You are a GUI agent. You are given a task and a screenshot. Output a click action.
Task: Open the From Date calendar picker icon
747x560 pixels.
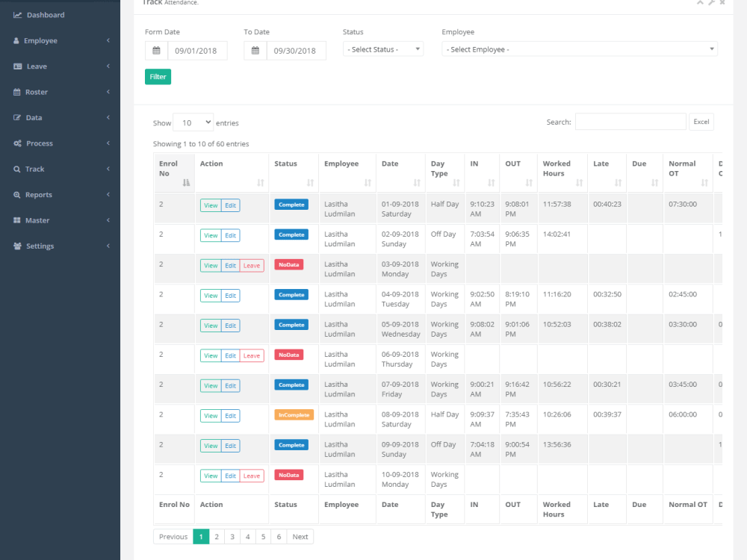[x=156, y=50]
